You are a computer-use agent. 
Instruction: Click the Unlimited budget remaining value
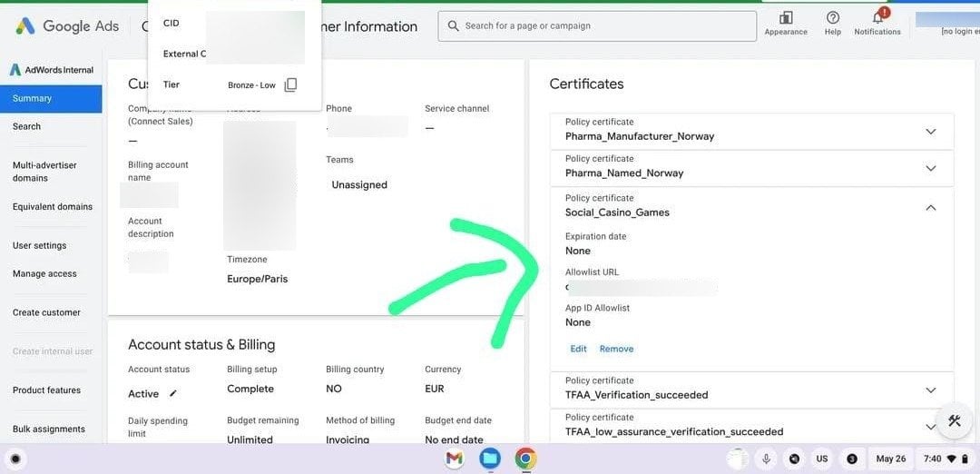click(250, 439)
